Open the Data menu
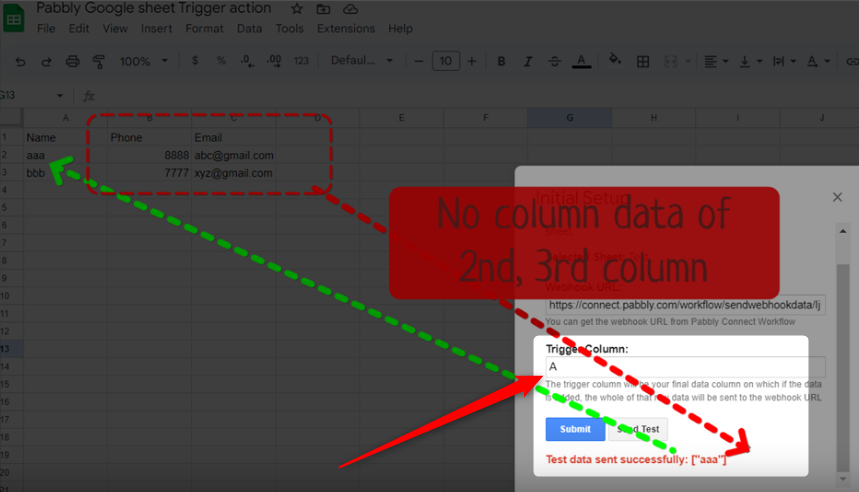This screenshot has width=859, height=492. tap(249, 28)
